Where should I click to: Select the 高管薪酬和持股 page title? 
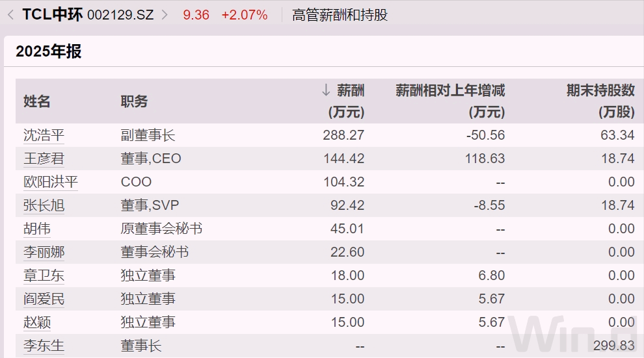[x=340, y=14]
